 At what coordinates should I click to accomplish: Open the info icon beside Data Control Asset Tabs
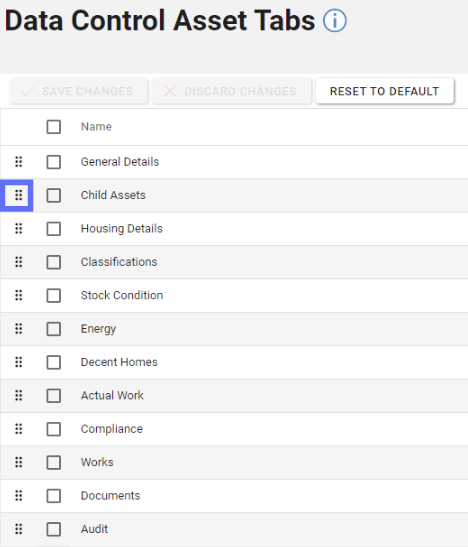[x=334, y=21]
